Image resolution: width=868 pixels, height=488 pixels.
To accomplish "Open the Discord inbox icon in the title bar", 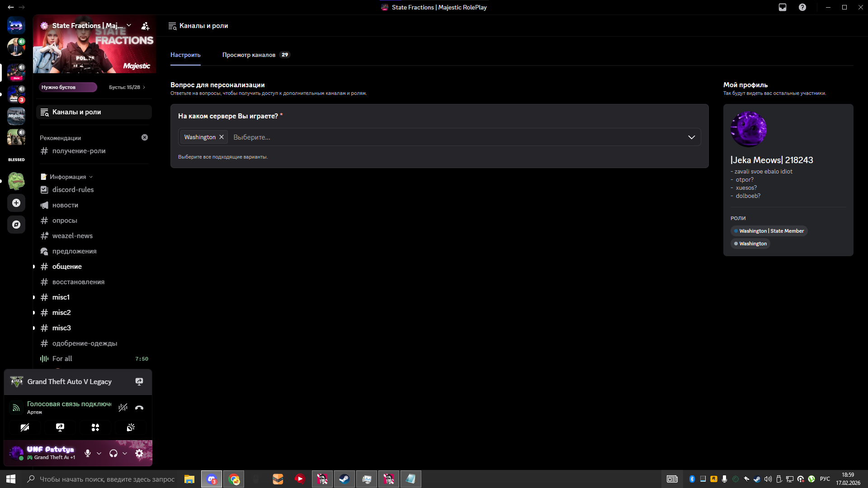I will click(783, 7).
